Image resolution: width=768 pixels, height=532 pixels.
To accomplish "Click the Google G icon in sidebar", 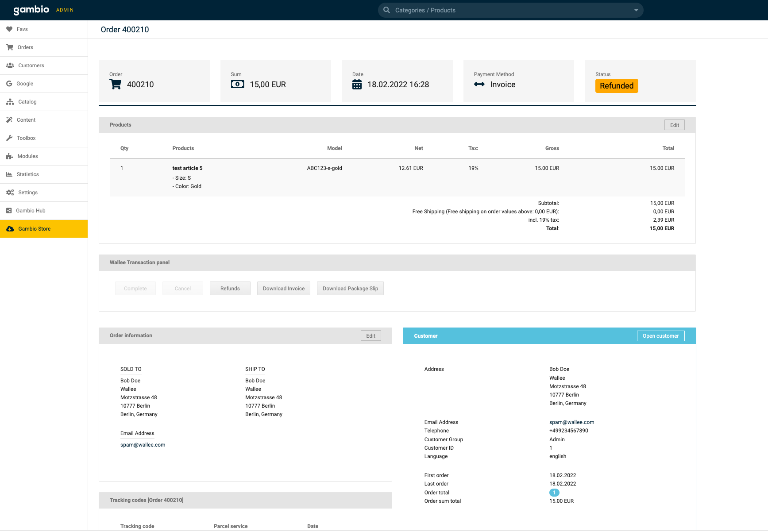I will (9, 84).
